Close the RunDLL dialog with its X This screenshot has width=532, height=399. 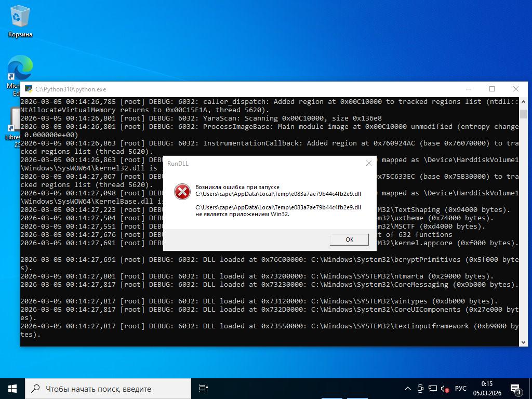click(368, 163)
